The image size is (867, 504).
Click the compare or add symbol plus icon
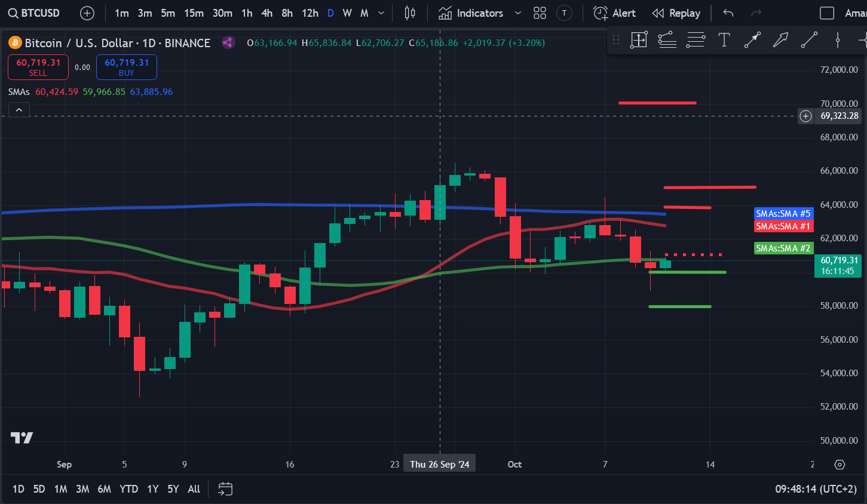[87, 13]
